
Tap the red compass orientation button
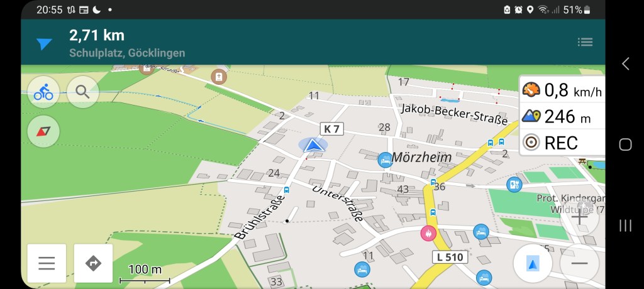[43, 131]
